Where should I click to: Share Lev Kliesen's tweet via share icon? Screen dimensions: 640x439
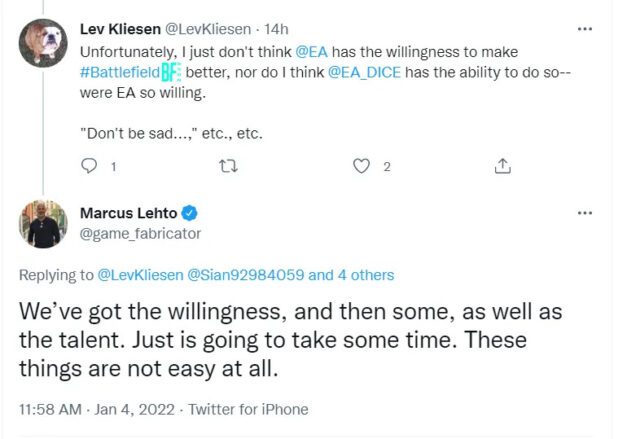pyautogui.click(x=503, y=166)
